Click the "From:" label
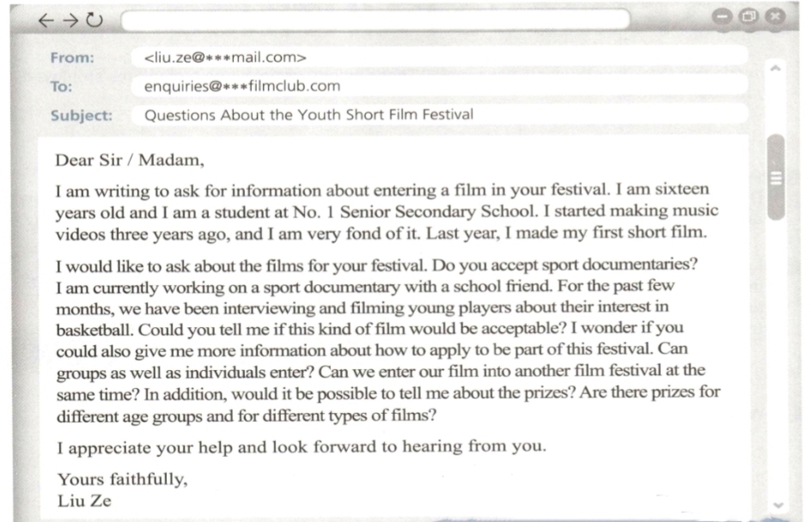 pos(72,58)
